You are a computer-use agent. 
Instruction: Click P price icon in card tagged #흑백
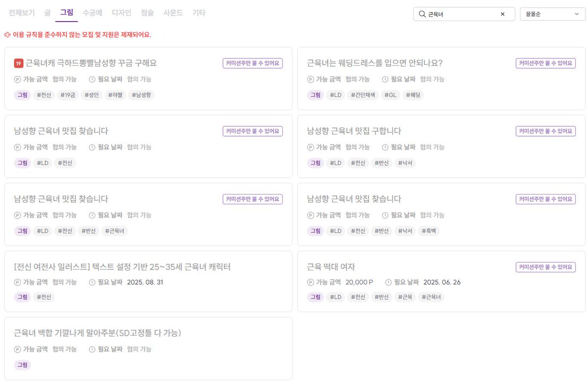pos(311,215)
